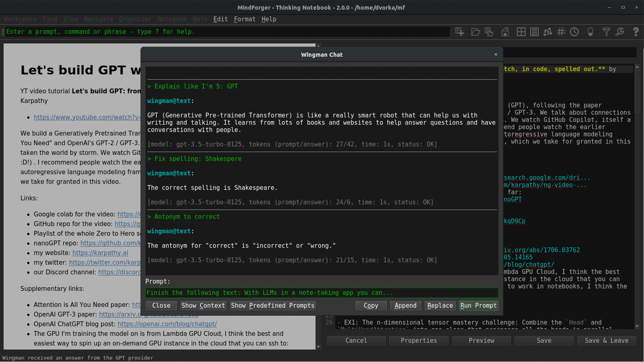Focus the Wingman Prompt input field
This screenshot has width=644, height=362.
coord(322,293)
